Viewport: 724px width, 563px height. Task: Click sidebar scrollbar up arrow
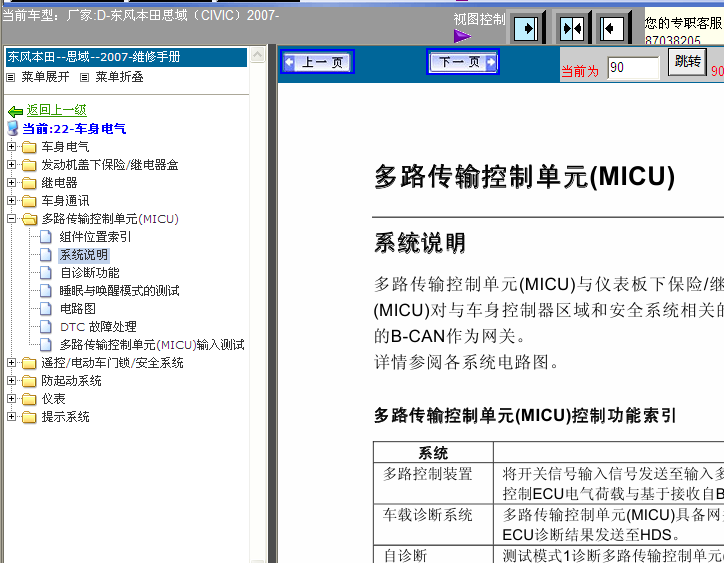258,55
